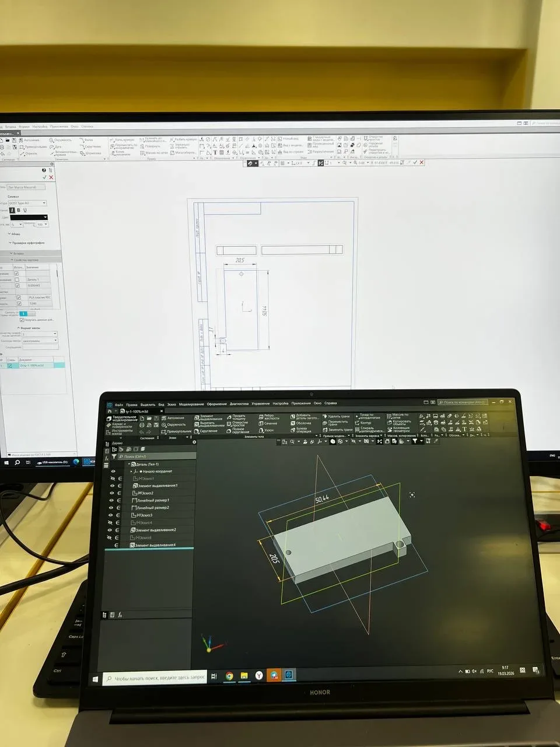Expand Абзац section in monitor panel
Image resolution: width=560 pixels, height=747 pixels.
point(15,233)
